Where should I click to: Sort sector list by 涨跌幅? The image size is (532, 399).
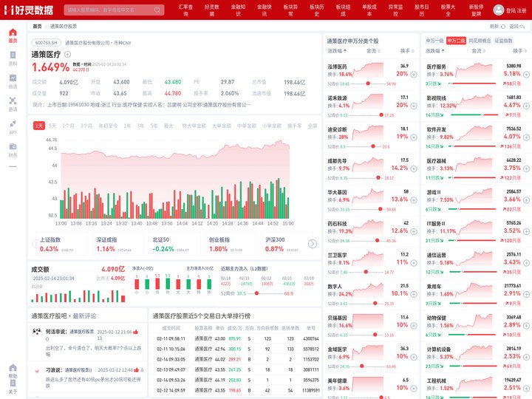pos(435,51)
